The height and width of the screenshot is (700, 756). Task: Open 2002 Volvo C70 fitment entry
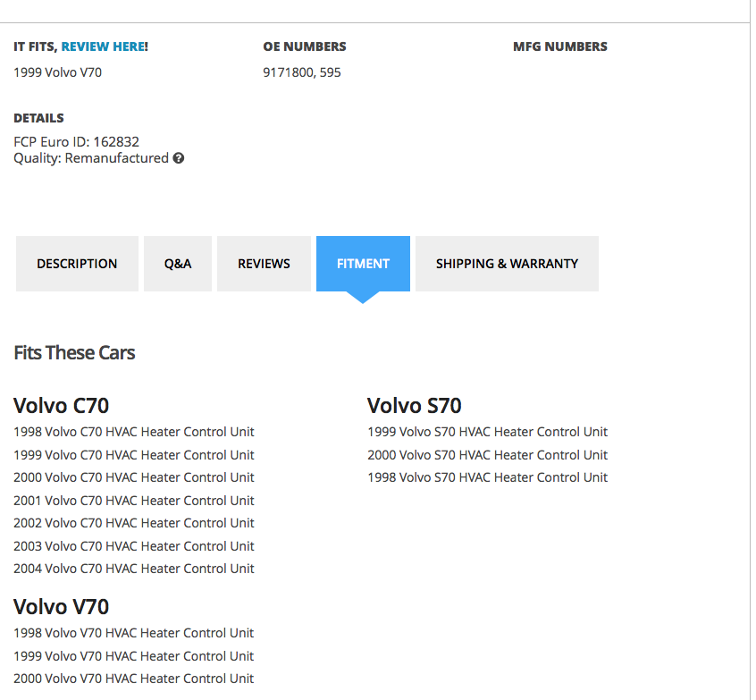pos(134,523)
